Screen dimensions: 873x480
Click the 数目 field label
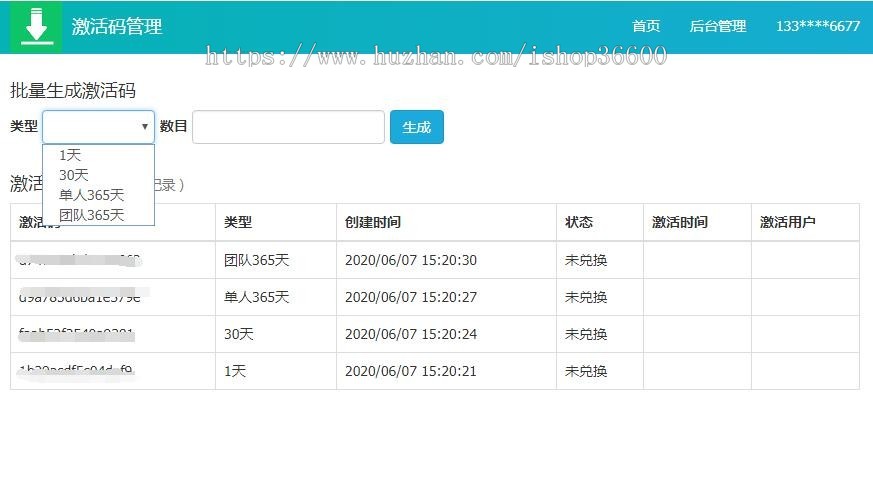point(173,126)
